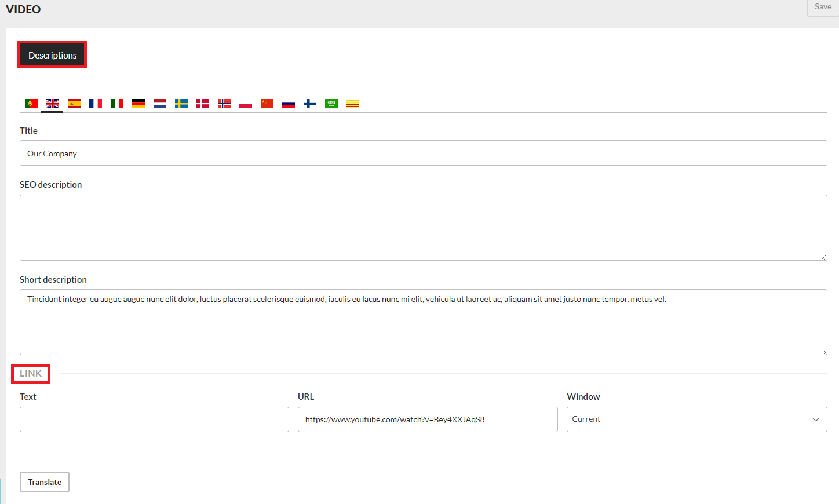Open the Descriptions tab
The image size is (839, 504).
click(52, 55)
